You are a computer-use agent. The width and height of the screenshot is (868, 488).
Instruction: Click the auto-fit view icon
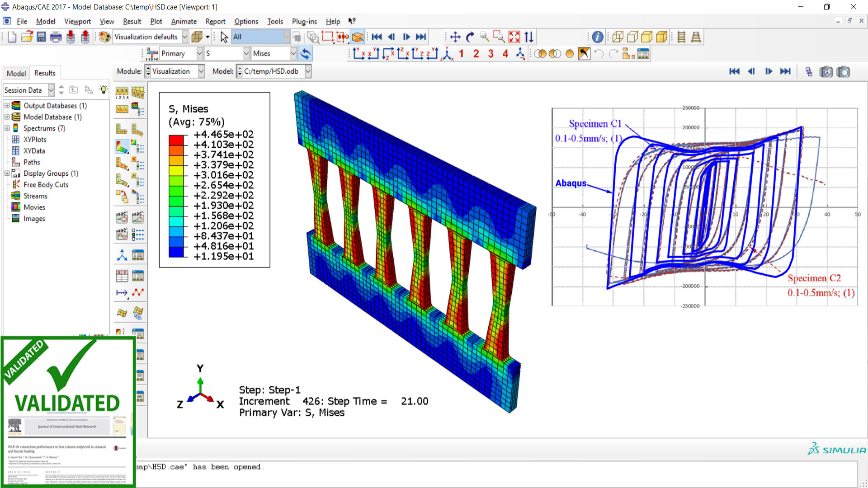(x=514, y=37)
